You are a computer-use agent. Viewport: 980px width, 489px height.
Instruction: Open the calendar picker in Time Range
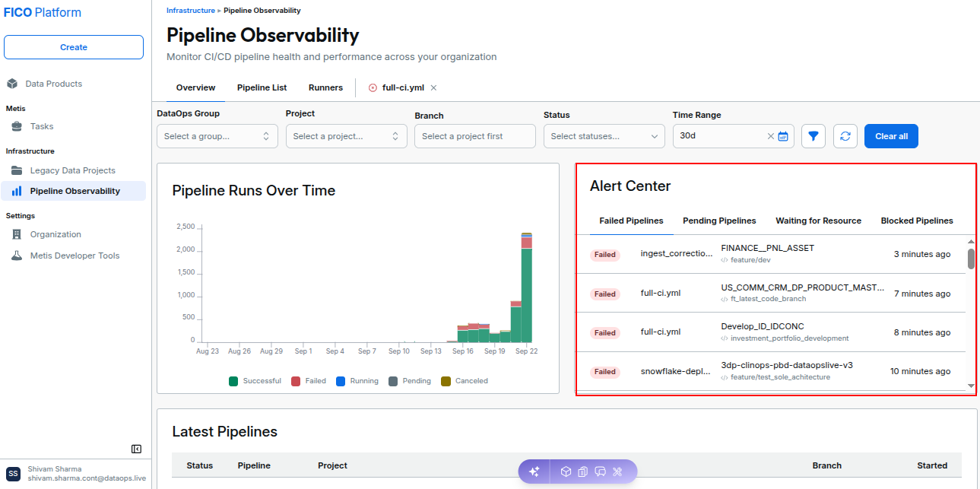click(783, 136)
